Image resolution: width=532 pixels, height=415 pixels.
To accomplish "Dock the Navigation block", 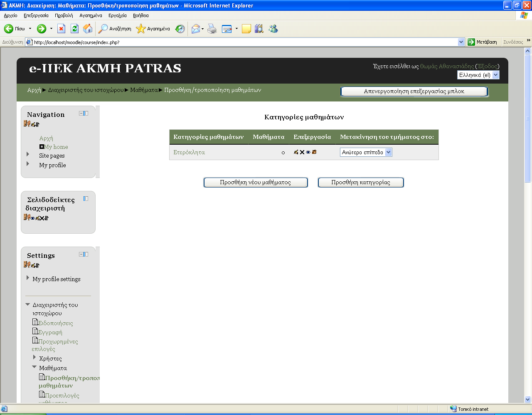I will click(x=86, y=113).
